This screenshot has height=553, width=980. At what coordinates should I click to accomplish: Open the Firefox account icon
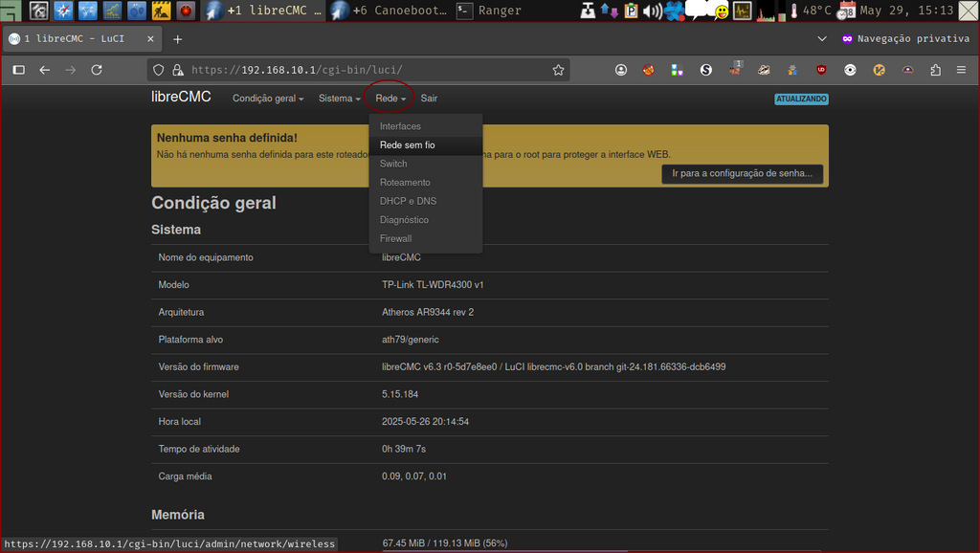[620, 69]
